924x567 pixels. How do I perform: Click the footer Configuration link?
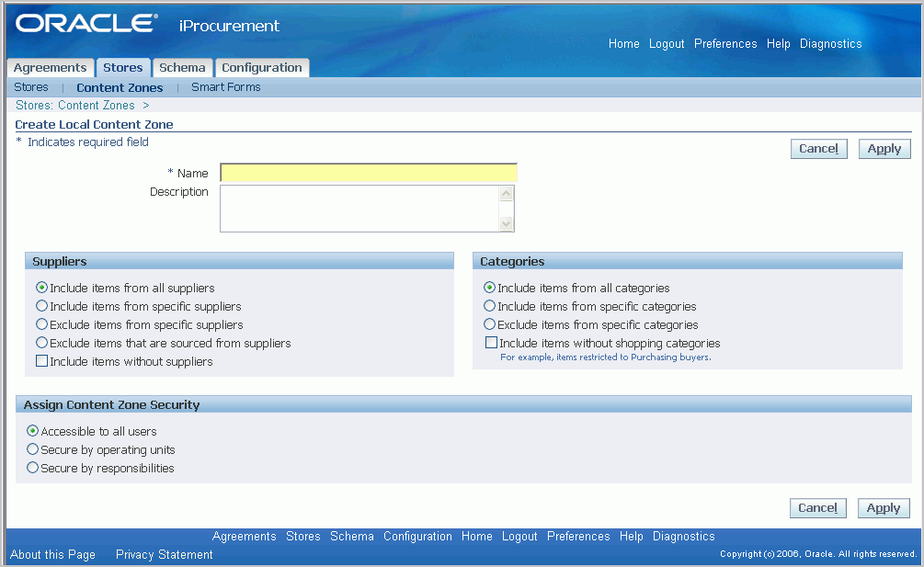pyautogui.click(x=417, y=537)
